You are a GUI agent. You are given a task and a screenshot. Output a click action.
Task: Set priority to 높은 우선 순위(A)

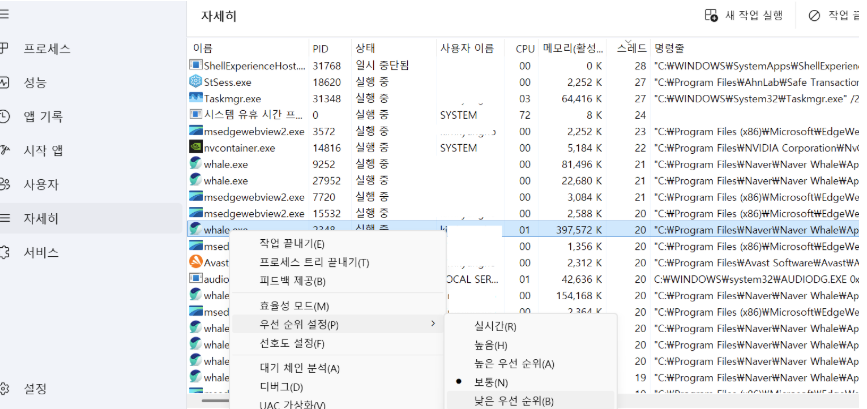coord(514,364)
